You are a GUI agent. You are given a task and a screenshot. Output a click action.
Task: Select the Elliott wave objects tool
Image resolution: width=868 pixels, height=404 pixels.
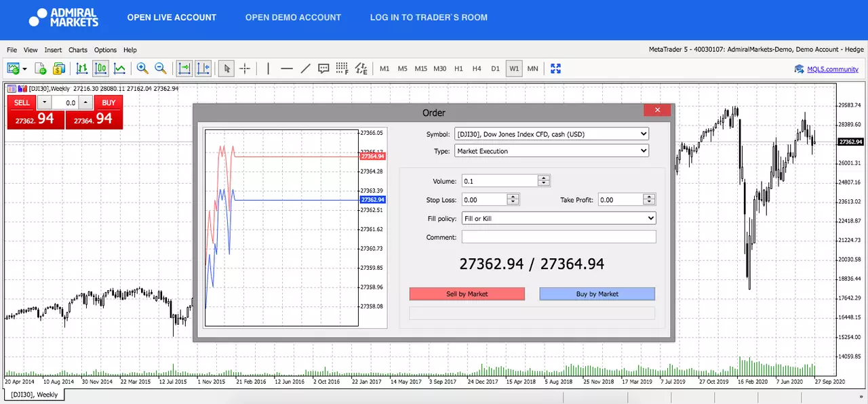click(361, 68)
